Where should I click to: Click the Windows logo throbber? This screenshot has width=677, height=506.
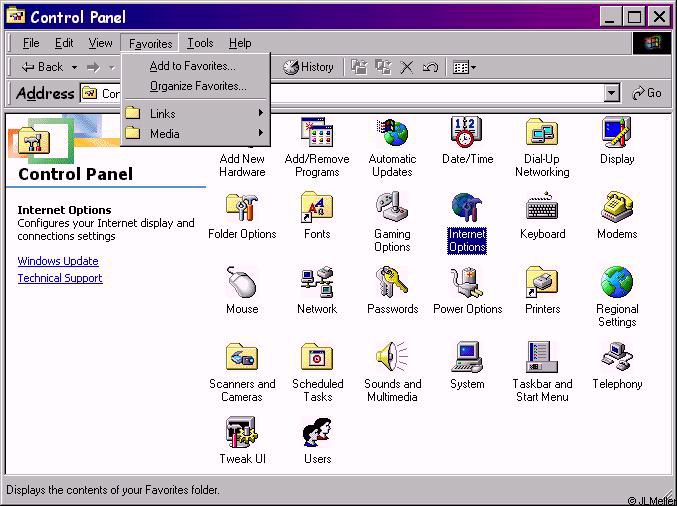(652, 43)
